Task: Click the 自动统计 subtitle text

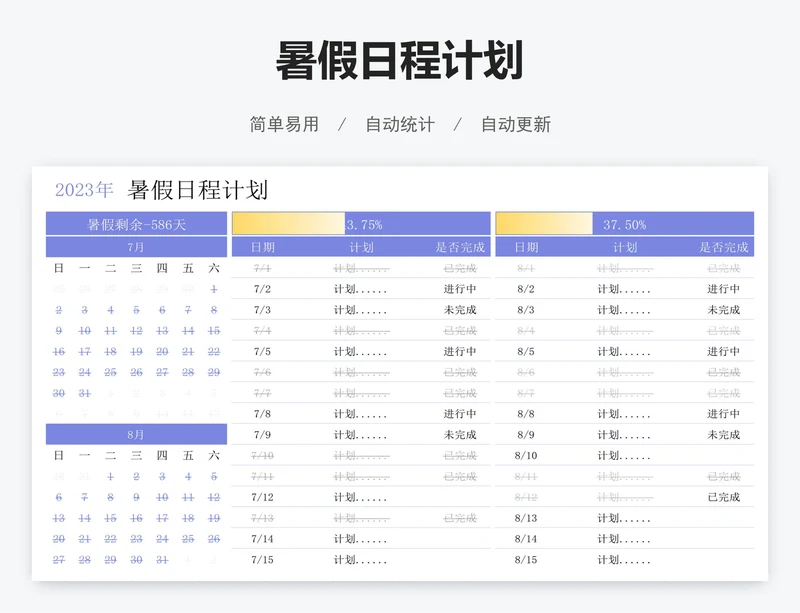Action: coord(400,124)
